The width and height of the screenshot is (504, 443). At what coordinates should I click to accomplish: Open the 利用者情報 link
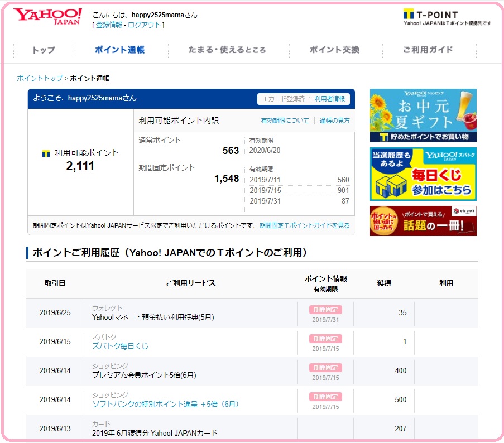coord(329,99)
